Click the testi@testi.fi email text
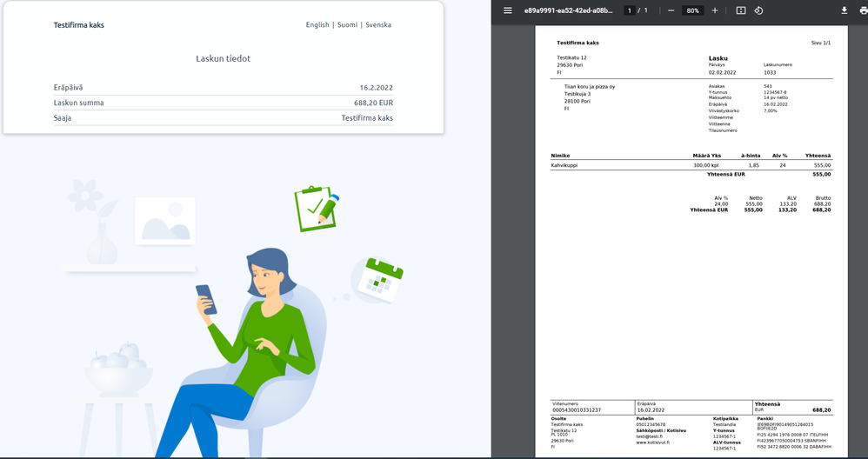The height and width of the screenshot is (459, 868). click(x=650, y=436)
